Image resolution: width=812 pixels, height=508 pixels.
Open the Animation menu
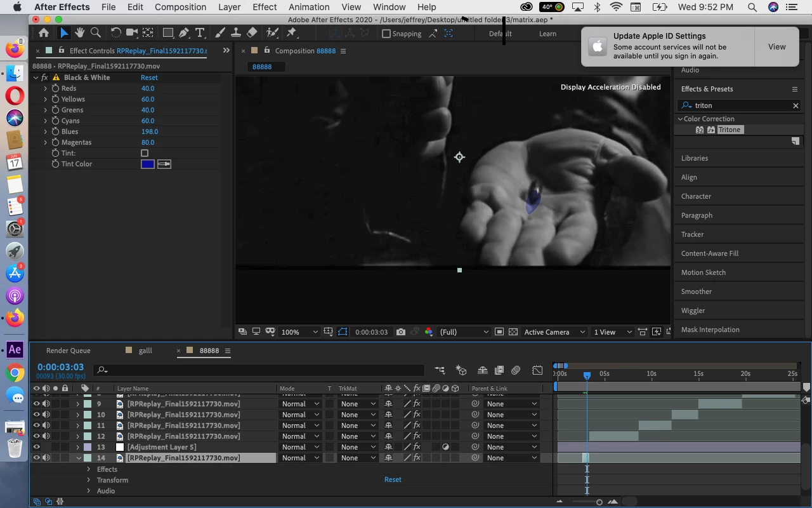pos(309,7)
